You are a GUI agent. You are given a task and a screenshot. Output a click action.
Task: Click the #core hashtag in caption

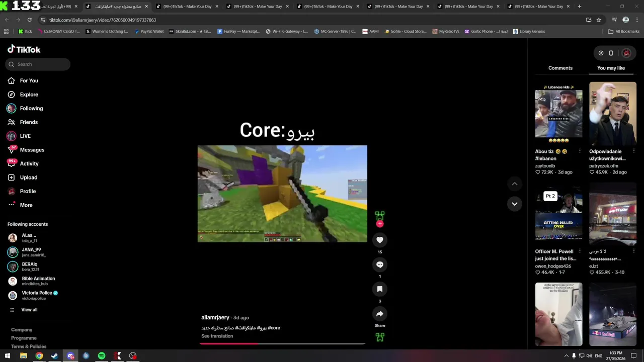pyautogui.click(x=274, y=328)
